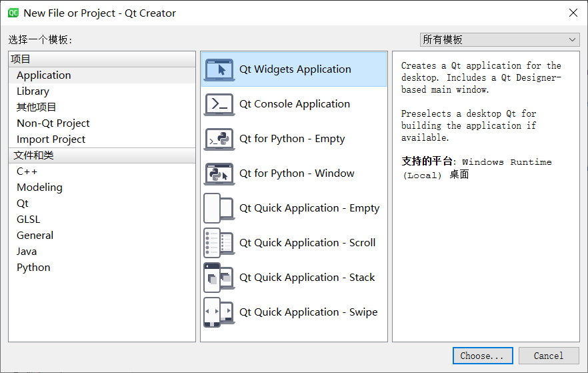
Task: Click the 项目 section header
Action: coord(102,59)
